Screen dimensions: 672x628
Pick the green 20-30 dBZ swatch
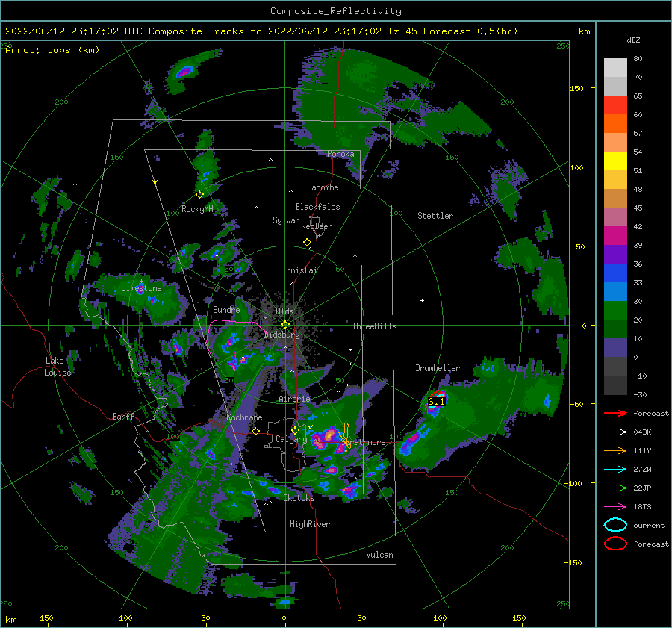coord(615,311)
